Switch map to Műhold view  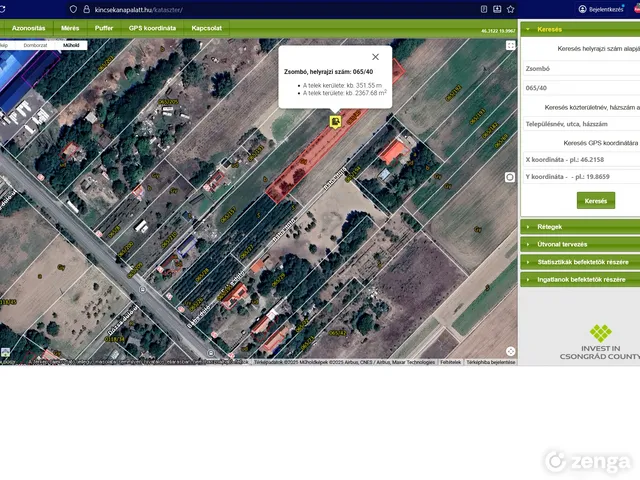[x=71, y=45]
